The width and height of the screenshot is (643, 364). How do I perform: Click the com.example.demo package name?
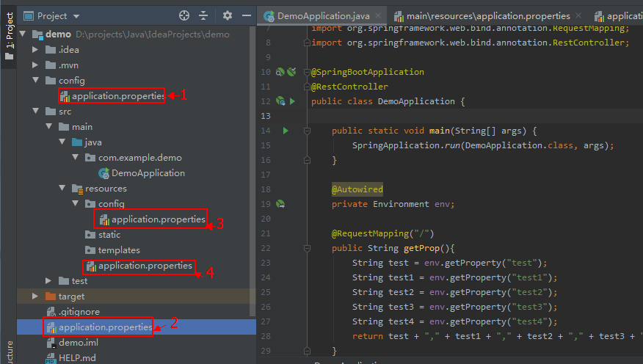tap(140, 157)
